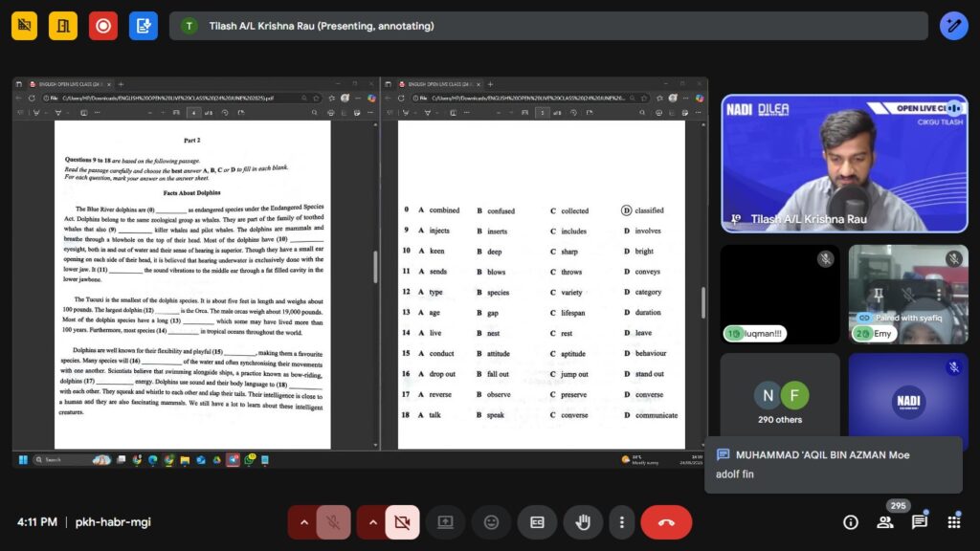980x551 pixels.
Task: Show the people list with 295 participants
Action: (x=885, y=522)
